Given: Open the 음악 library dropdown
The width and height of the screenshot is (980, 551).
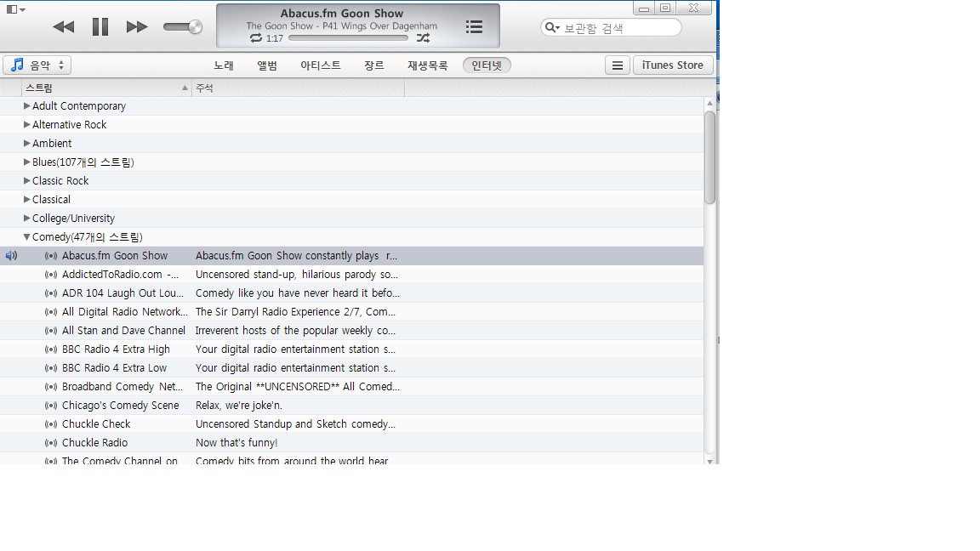Looking at the screenshot, I should tap(37, 65).
